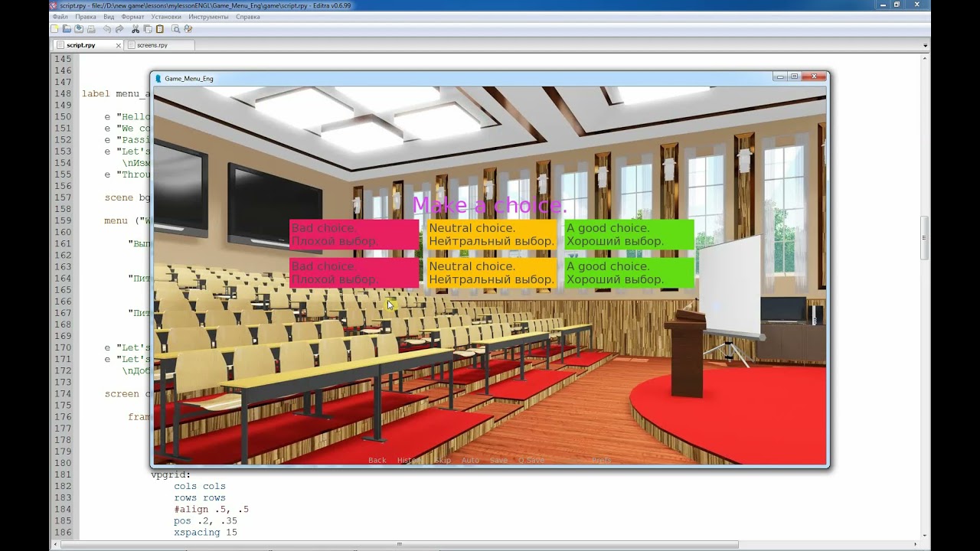Open the Справка menu
Screen dimensions: 980x551
(248, 16)
